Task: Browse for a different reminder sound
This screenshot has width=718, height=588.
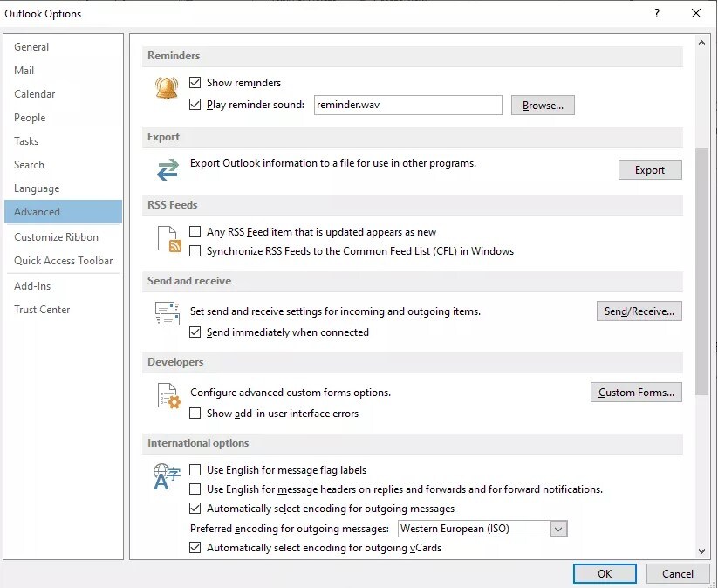Action: (543, 105)
